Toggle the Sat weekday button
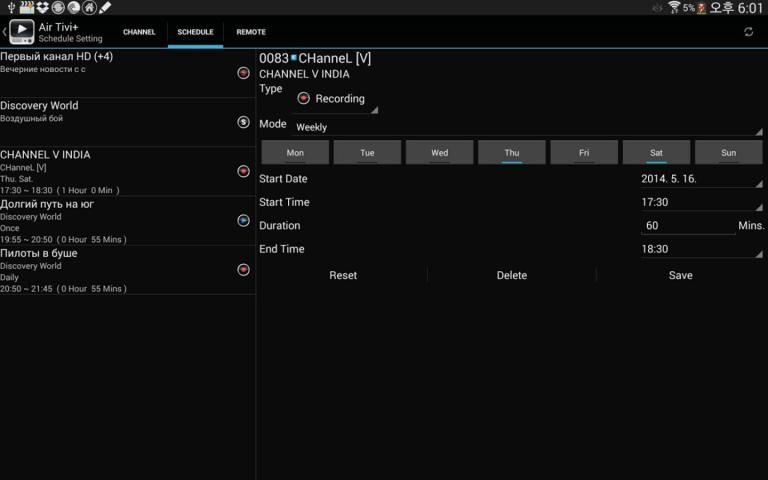Image resolution: width=768 pixels, height=480 pixels. coord(655,152)
